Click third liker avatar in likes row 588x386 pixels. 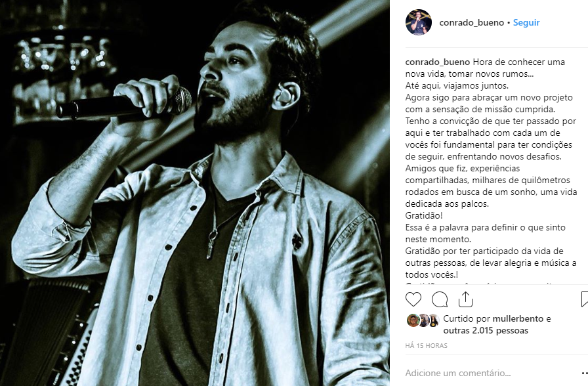pyautogui.click(x=434, y=320)
